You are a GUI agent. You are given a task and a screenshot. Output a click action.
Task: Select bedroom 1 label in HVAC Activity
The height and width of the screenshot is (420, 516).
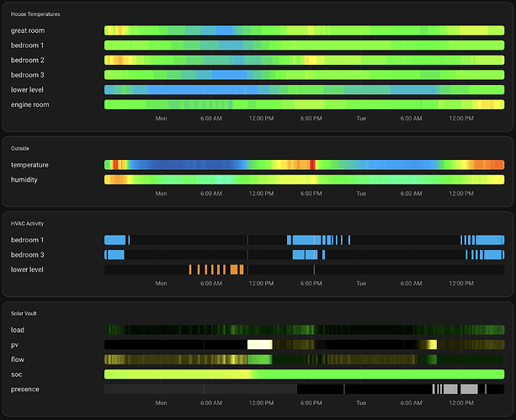tap(27, 240)
